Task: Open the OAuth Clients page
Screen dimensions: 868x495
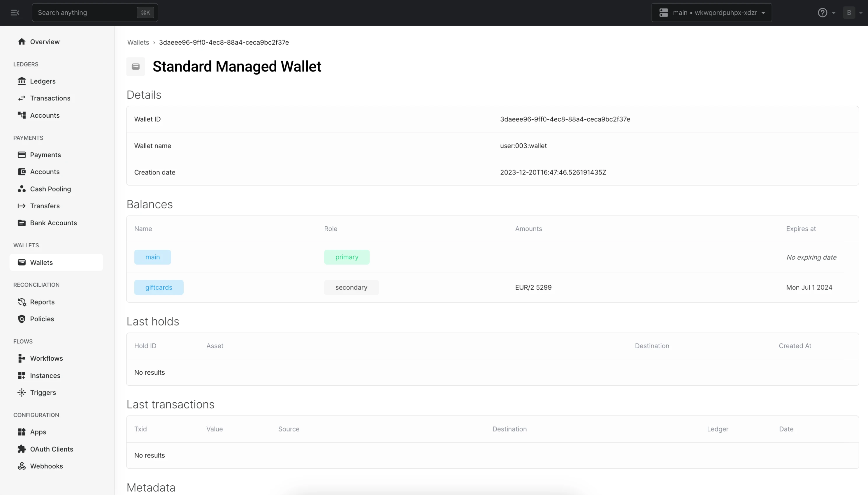Action: [x=51, y=449]
